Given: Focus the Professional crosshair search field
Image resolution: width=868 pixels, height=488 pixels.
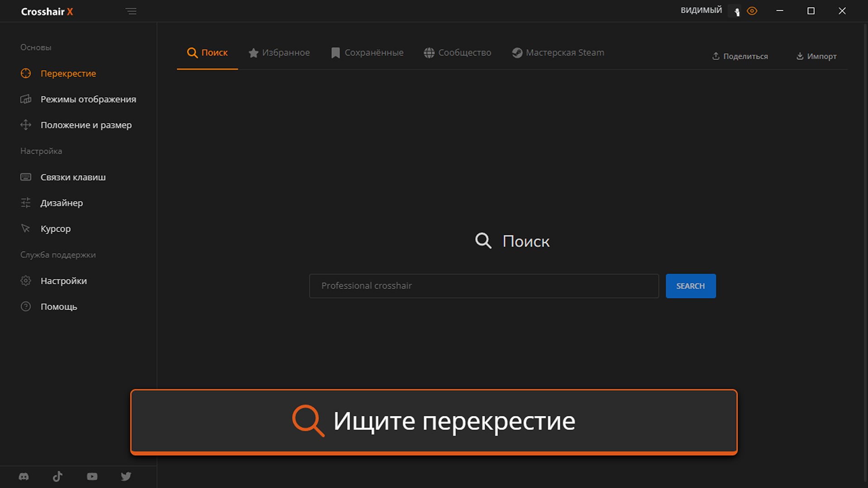Looking at the screenshot, I should pyautogui.click(x=484, y=286).
